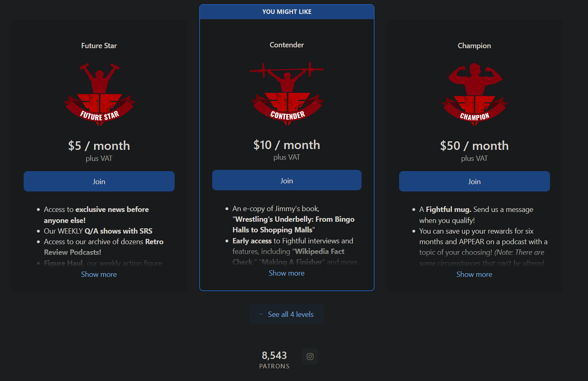Click the $50 / month price text
Viewport: 588px width, 381px height.
pos(475,146)
